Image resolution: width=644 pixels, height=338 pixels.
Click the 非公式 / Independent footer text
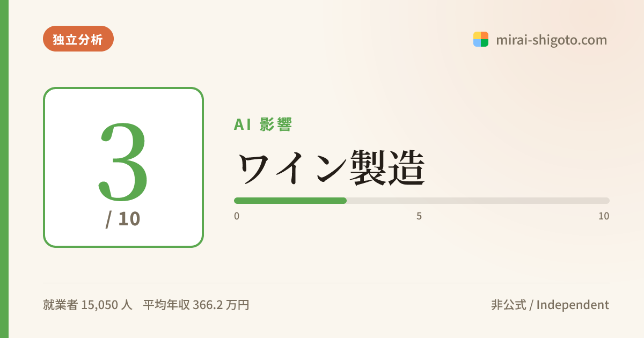coord(550,305)
